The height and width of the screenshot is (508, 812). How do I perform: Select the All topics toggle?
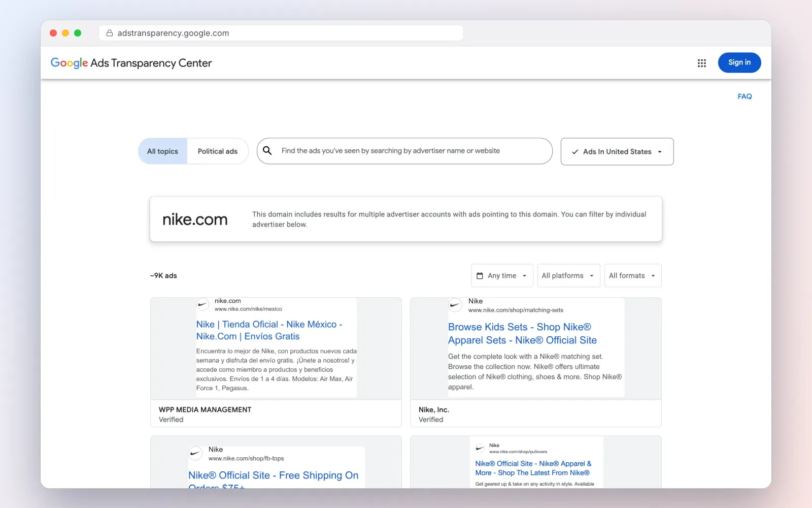tap(163, 151)
